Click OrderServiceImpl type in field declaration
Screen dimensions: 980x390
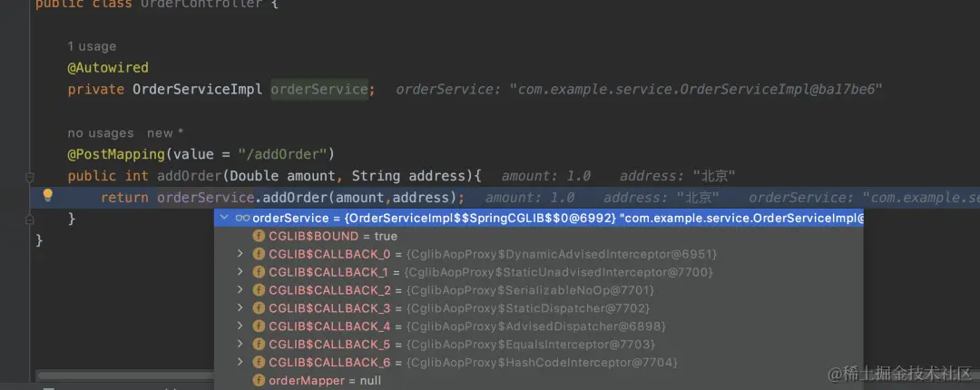click(x=198, y=90)
